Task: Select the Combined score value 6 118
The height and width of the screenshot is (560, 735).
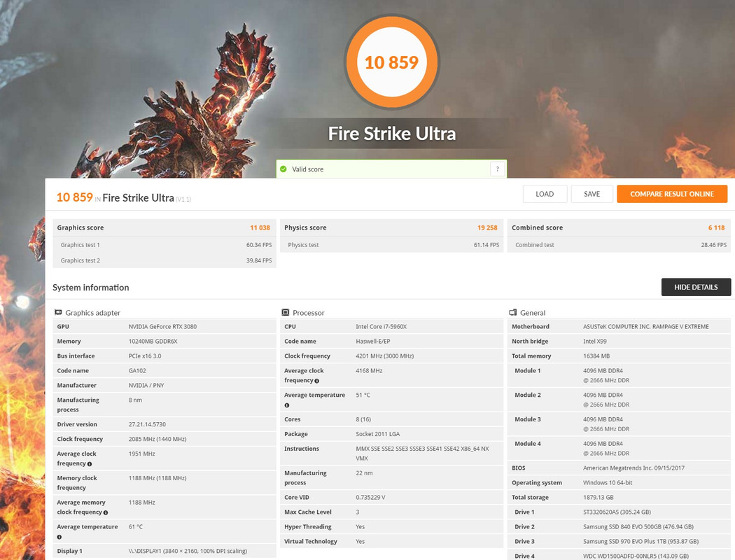Action: (716, 227)
